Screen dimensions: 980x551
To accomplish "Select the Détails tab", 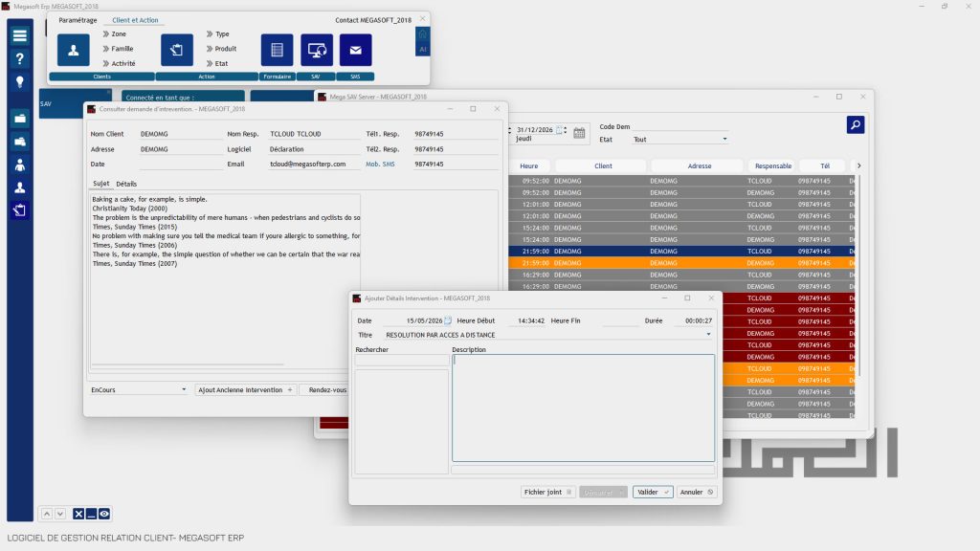I will tap(126, 184).
